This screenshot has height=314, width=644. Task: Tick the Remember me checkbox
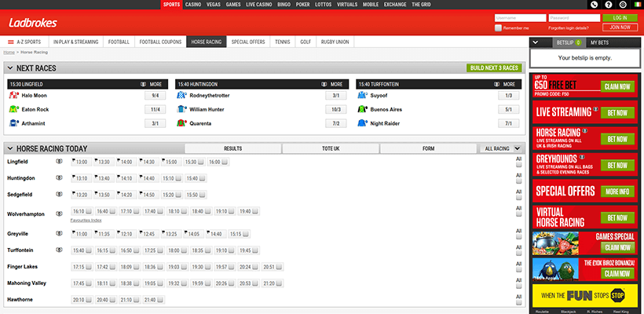click(499, 27)
